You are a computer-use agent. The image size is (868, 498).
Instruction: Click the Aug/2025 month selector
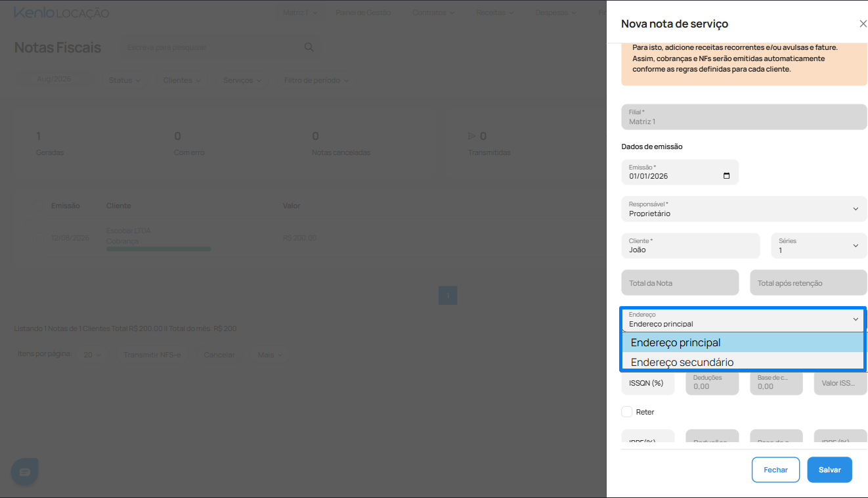click(x=54, y=79)
